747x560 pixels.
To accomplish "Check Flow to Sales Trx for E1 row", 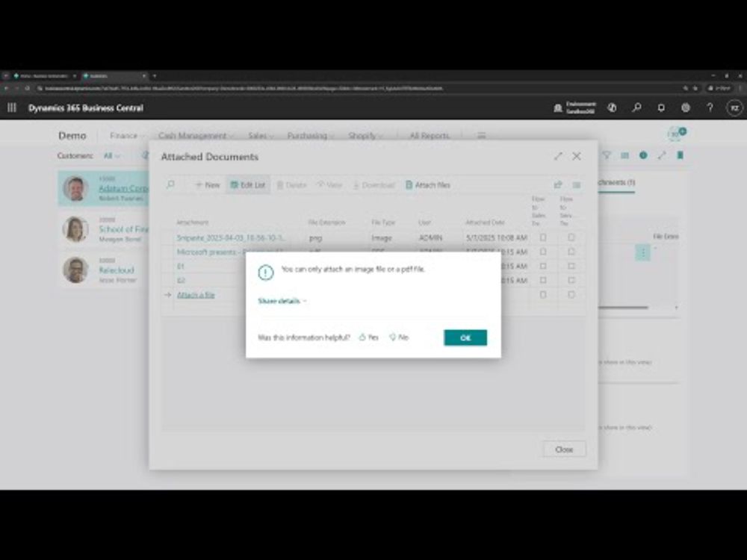I will coord(543,266).
